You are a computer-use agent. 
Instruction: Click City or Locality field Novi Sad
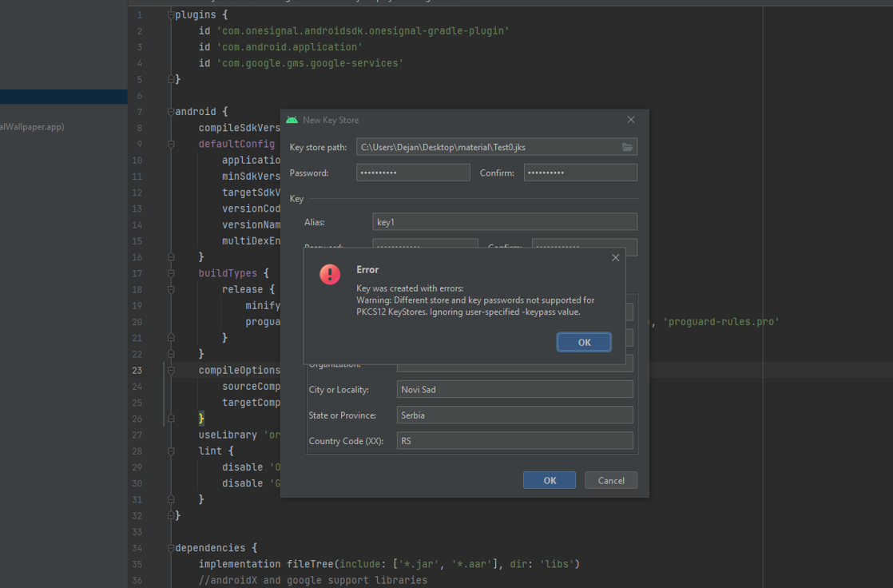click(515, 389)
